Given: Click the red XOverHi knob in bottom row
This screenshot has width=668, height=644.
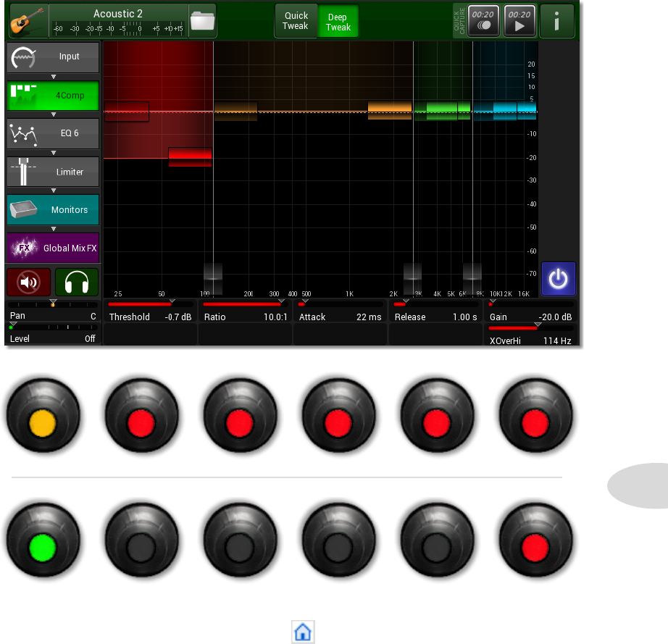Looking at the screenshot, I should pyautogui.click(x=535, y=540).
